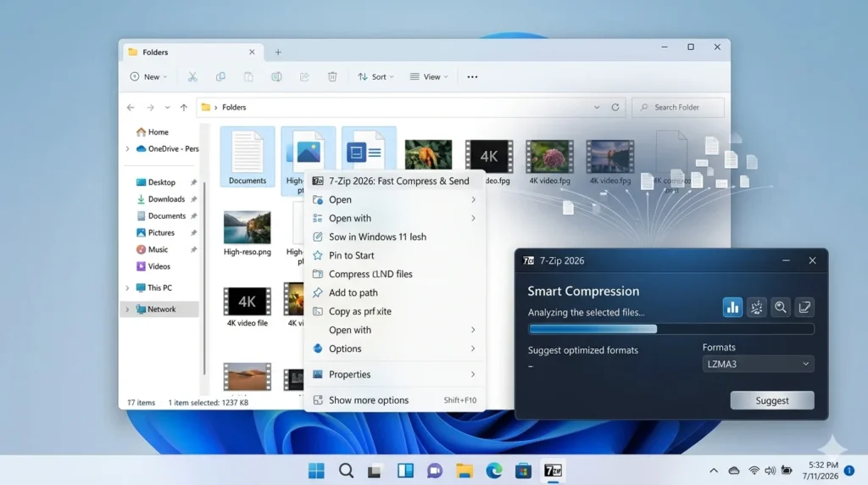Open Wi-Fi network tray icon
This screenshot has height=485, width=868.
(754, 471)
